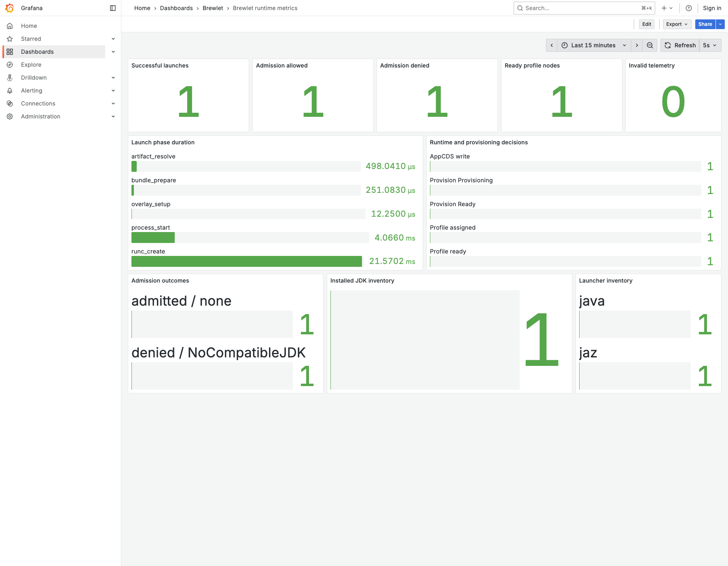
Task: Click the Dashboards breadcrumb
Action: [x=176, y=8]
